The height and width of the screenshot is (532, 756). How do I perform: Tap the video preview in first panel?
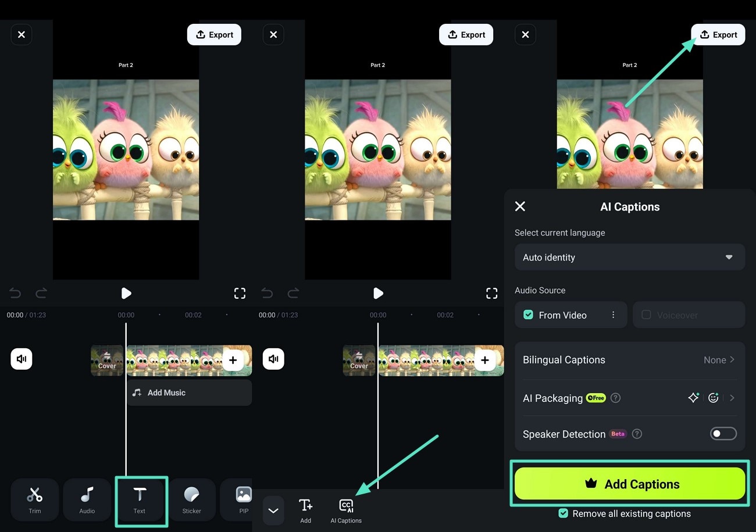126,150
